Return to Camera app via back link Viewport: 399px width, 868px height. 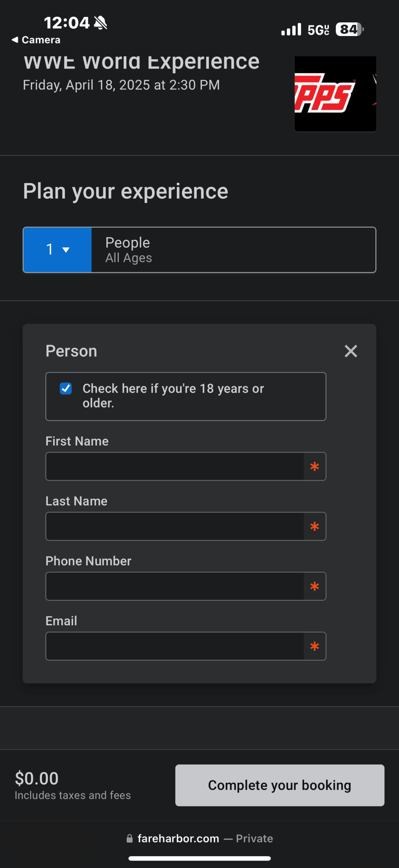pos(36,40)
